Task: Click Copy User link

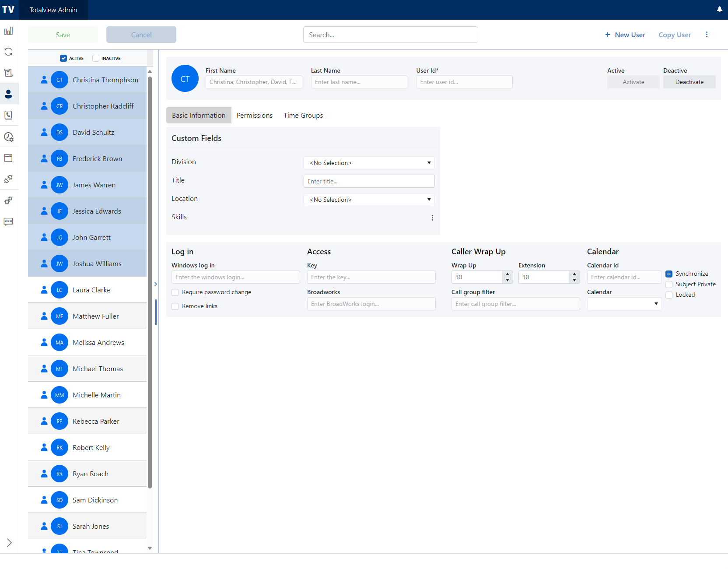Action: [675, 35]
